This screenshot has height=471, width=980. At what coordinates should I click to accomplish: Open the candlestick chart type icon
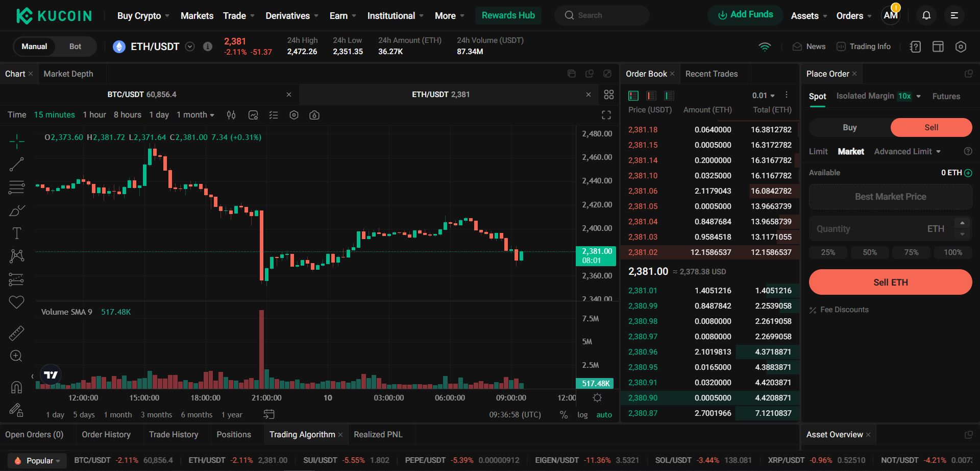click(231, 115)
